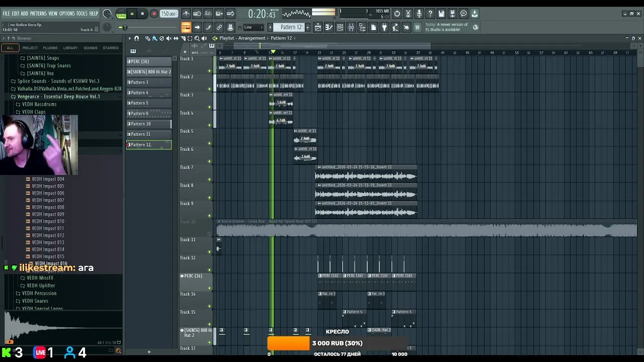
Task: Pause playback with the pause button
Action: click(x=132, y=14)
